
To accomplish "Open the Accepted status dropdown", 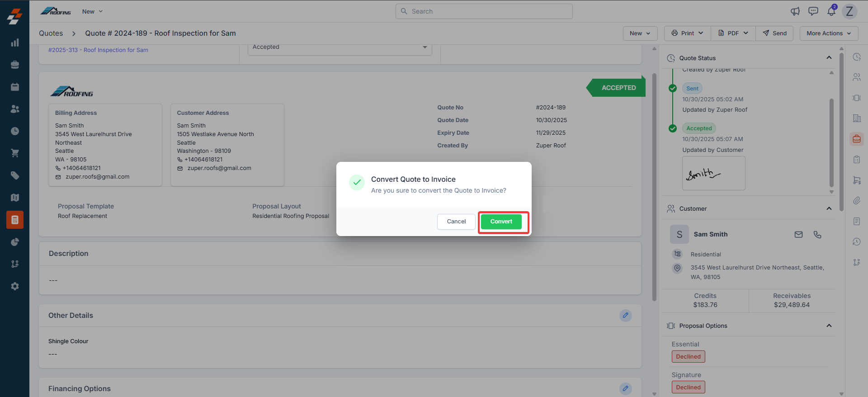I will (340, 47).
